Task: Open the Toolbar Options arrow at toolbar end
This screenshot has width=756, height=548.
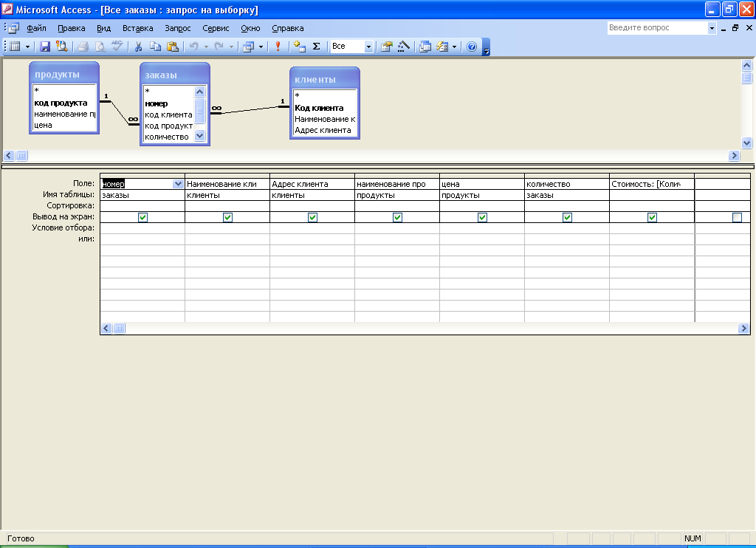Action: tap(486, 47)
